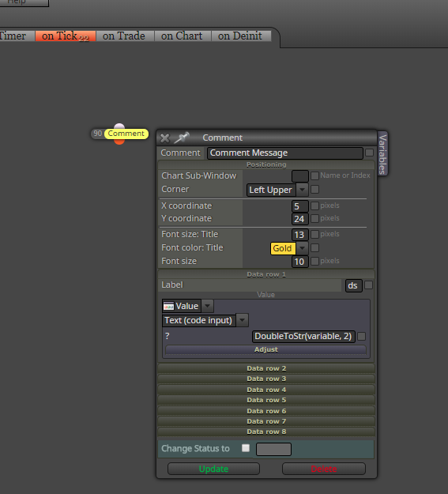Open the Variables side tab
This screenshot has width=448, height=494.
382,154
